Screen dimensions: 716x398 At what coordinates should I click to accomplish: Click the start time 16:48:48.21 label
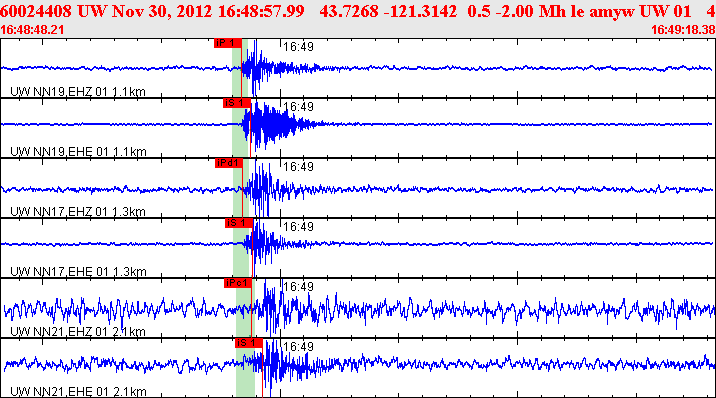tap(32, 30)
